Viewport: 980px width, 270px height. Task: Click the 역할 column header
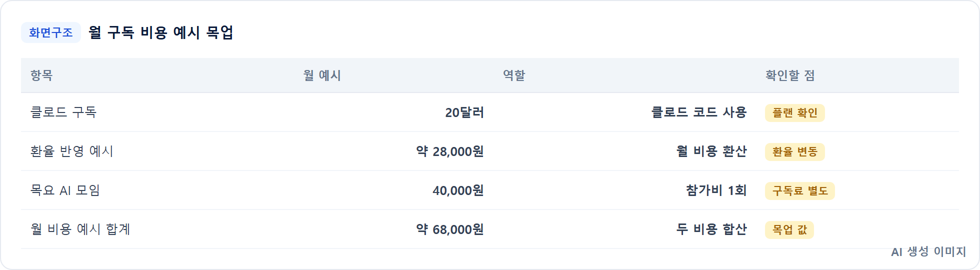pyautogui.click(x=514, y=75)
